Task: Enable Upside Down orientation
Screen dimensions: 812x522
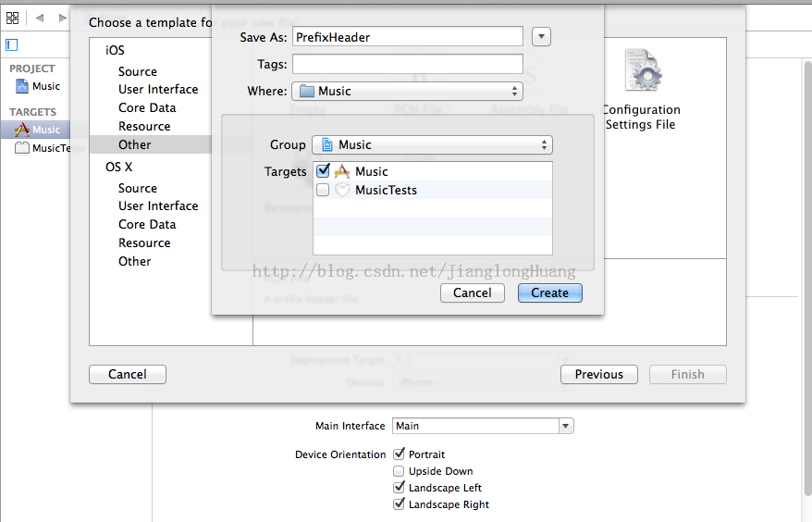Action: click(x=399, y=471)
